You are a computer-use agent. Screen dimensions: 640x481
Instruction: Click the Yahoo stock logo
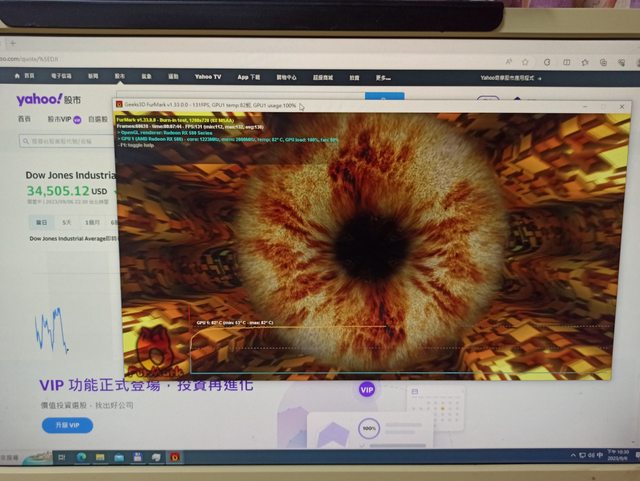[48, 100]
